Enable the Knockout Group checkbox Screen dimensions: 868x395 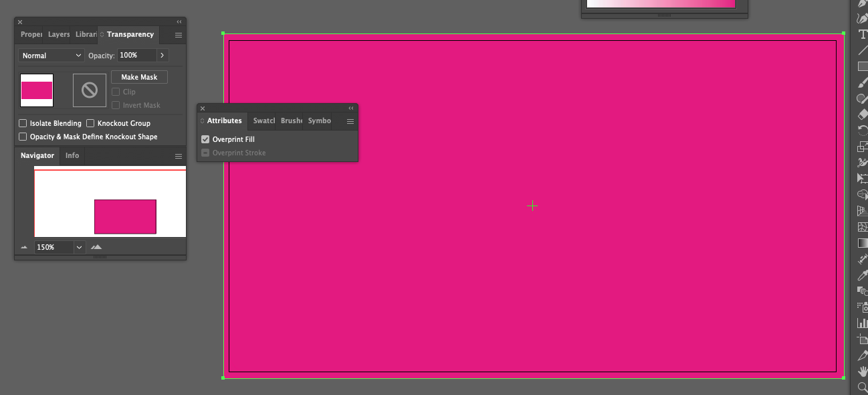[90, 123]
